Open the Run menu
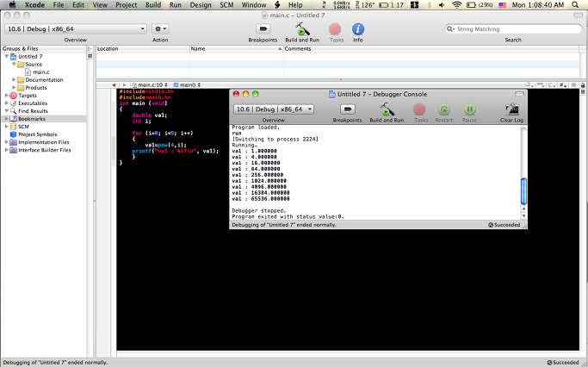 (176, 5)
